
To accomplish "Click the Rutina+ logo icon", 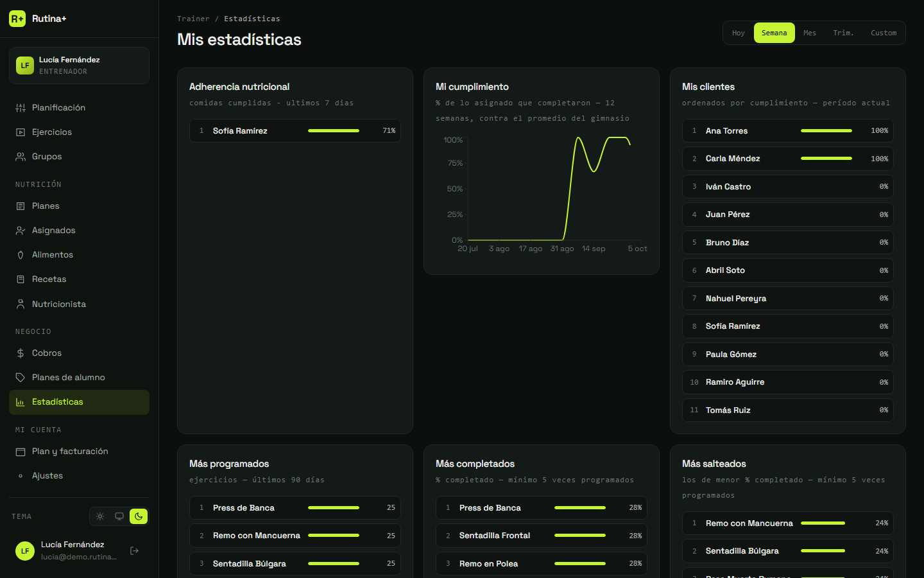I will tap(17, 19).
